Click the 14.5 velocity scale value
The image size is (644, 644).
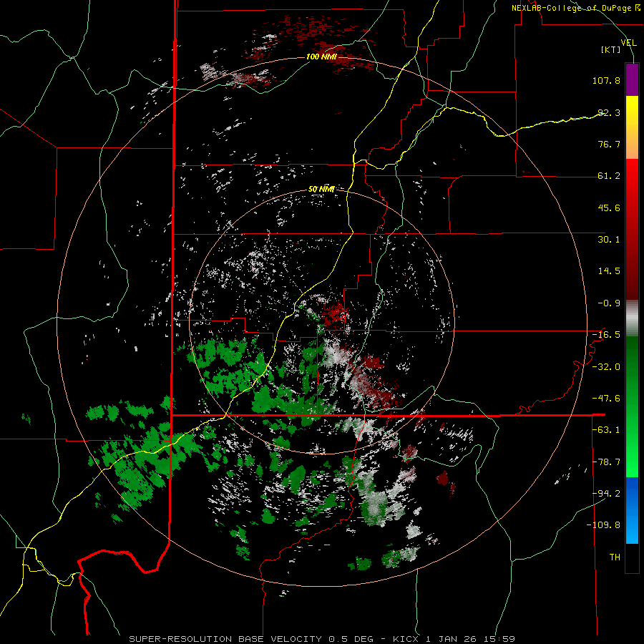(x=609, y=271)
